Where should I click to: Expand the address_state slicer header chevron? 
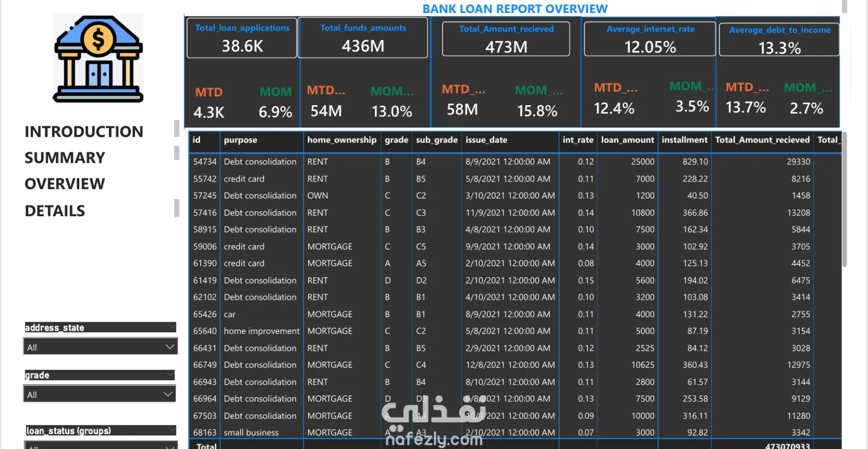click(x=171, y=327)
